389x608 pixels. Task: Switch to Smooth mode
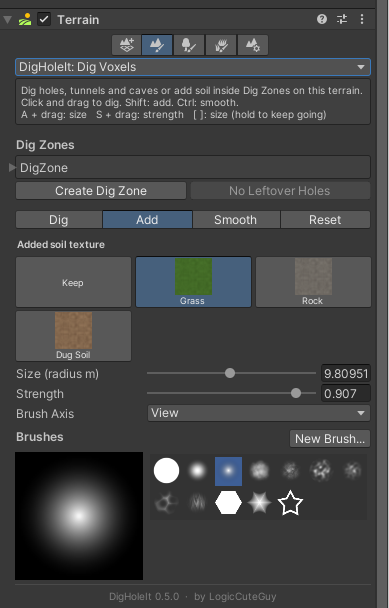pos(236,220)
